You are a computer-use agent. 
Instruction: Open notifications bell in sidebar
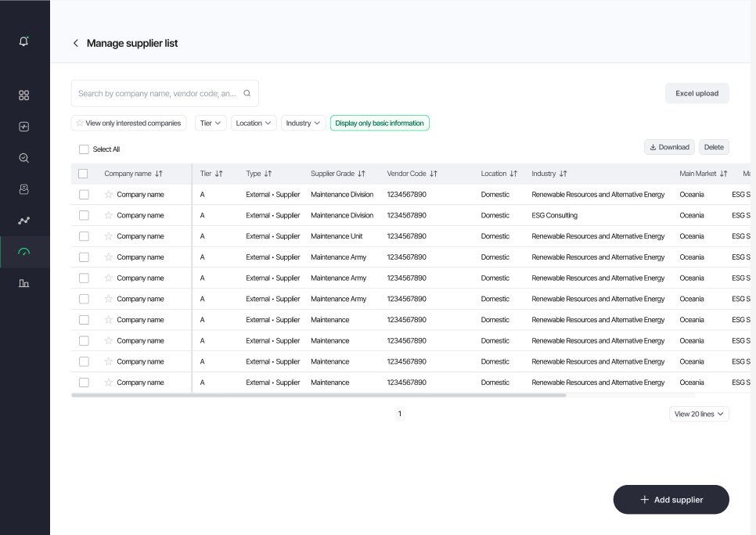pyautogui.click(x=23, y=41)
